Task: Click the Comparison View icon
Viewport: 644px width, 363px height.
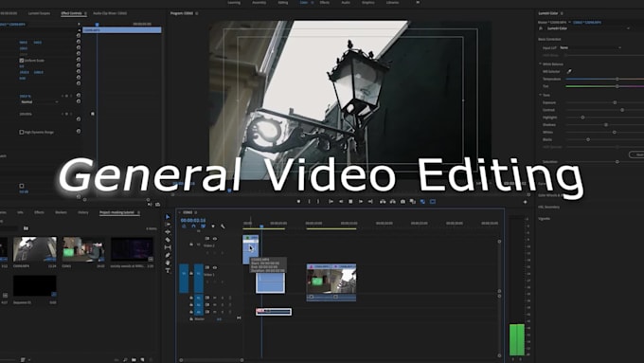Action: point(413,202)
